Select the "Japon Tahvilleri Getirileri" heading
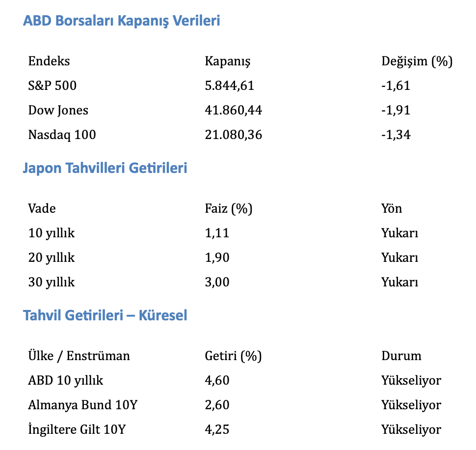Screen dimensions: 476x450 coord(105,169)
